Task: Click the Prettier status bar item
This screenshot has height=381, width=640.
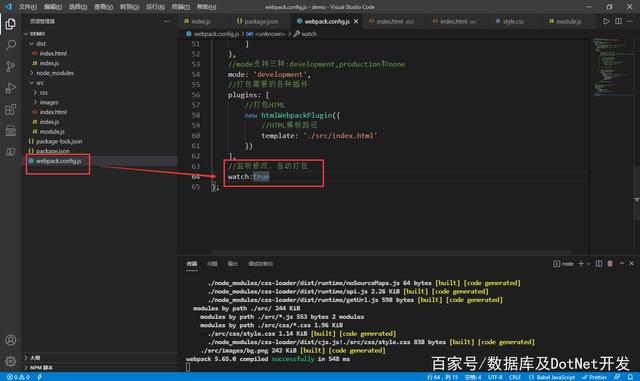Action: (594, 377)
